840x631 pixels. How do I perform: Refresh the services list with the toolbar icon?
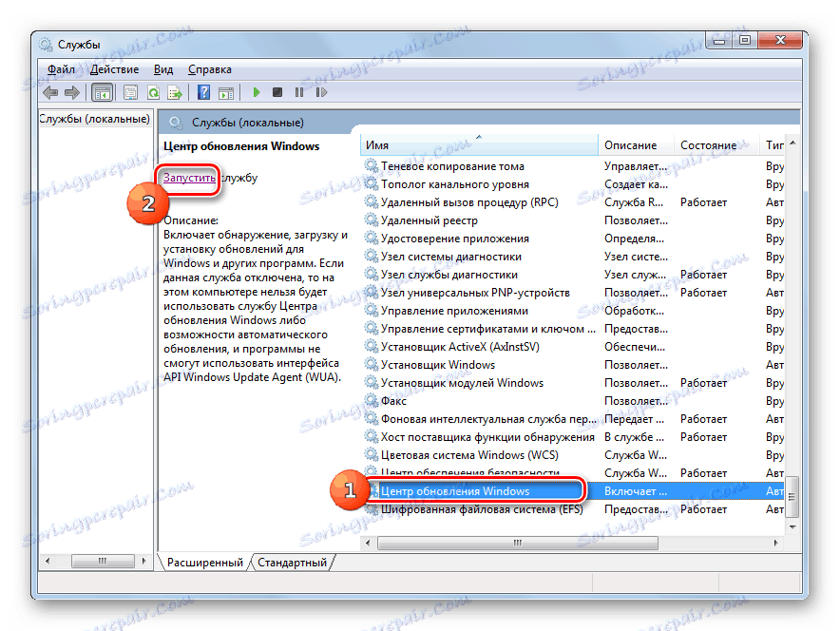153,93
